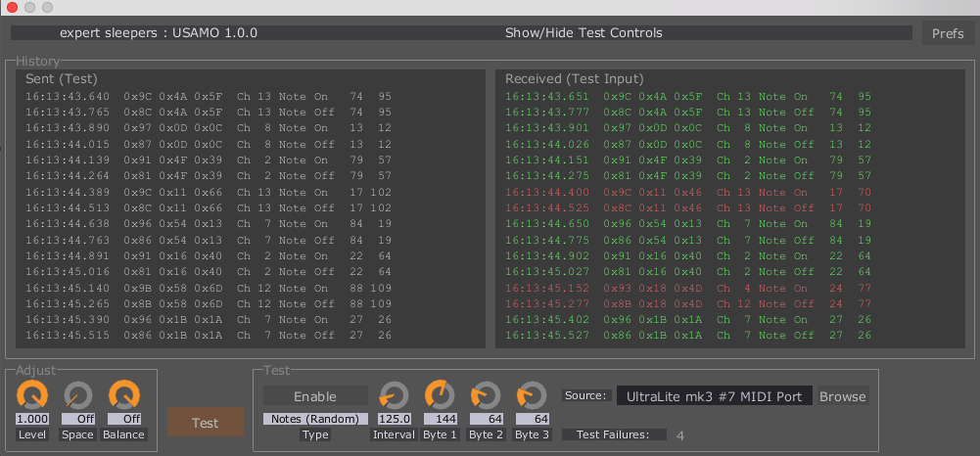Toggle the Enable button in Test
This screenshot has height=456, width=980.
pyautogui.click(x=315, y=396)
